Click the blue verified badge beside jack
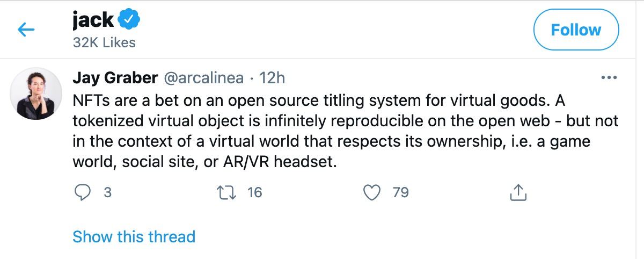The height and width of the screenshot is (259, 644). pyautogui.click(x=129, y=20)
